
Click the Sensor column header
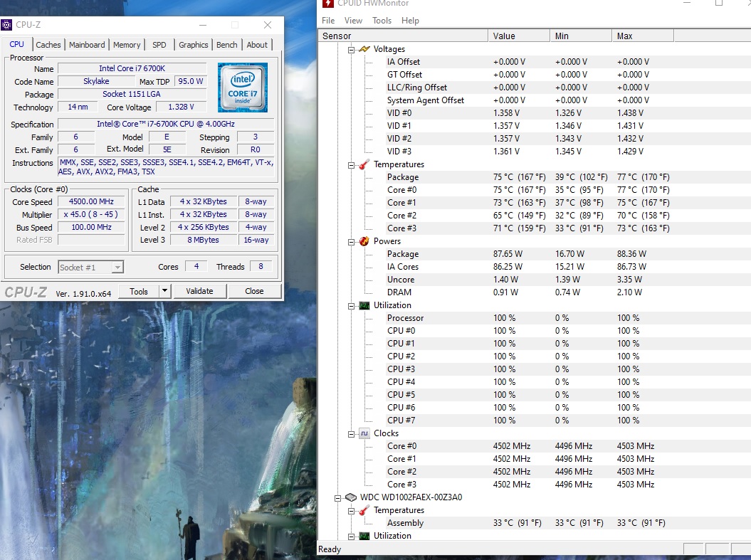tap(404, 36)
